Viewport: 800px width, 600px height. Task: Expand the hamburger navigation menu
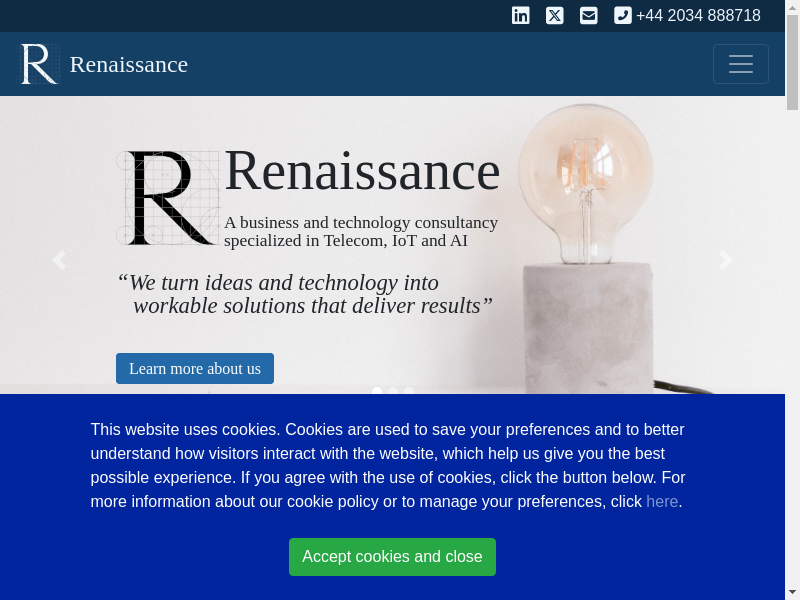click(741, 64)
